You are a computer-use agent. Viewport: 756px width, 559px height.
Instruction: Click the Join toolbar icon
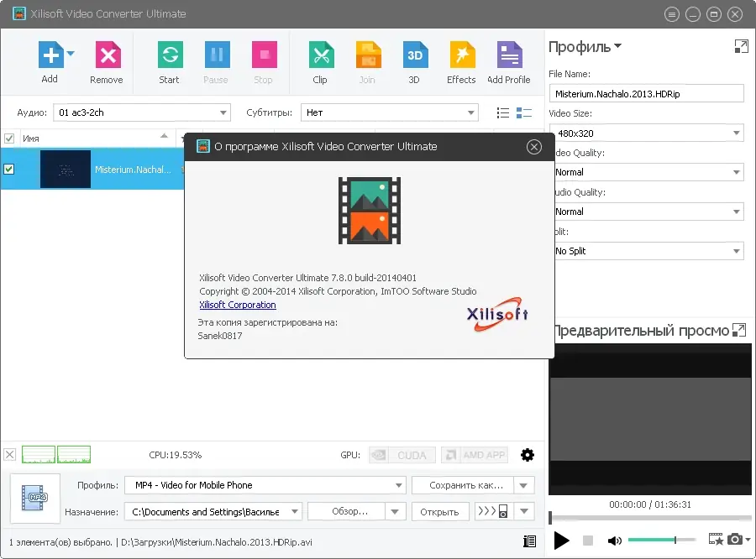369,55
